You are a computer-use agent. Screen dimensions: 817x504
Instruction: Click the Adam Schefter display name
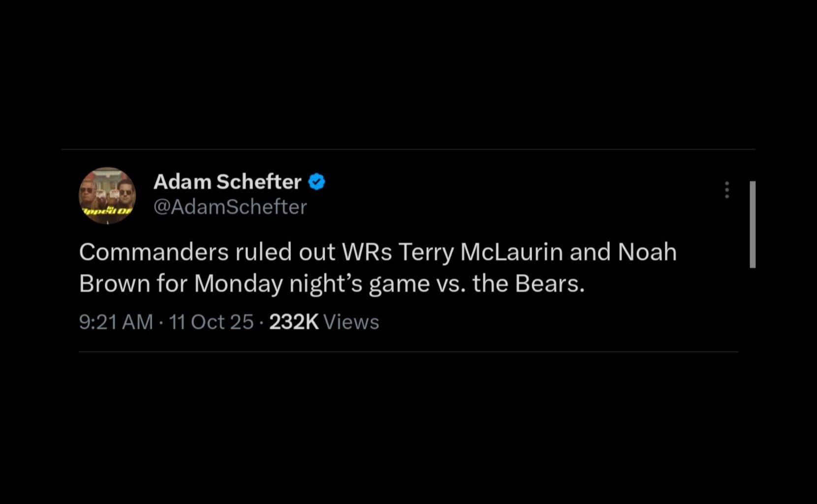(x=227, y=182)
